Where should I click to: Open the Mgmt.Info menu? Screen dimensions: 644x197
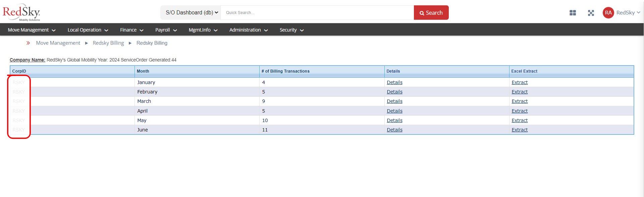(x=203, y=30)
